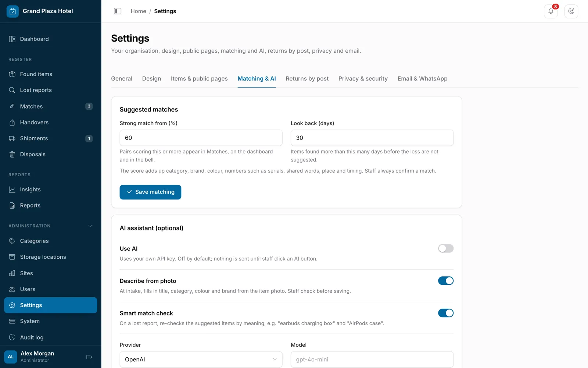The height and width of the screenshot is (368, 588).
Task: Click the Reports document icon
Action: (12, 205)
